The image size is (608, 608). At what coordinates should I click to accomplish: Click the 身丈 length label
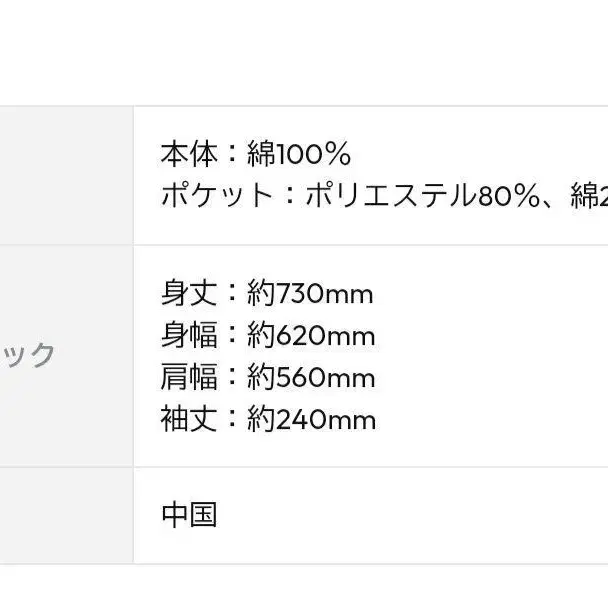coord(189,293)
